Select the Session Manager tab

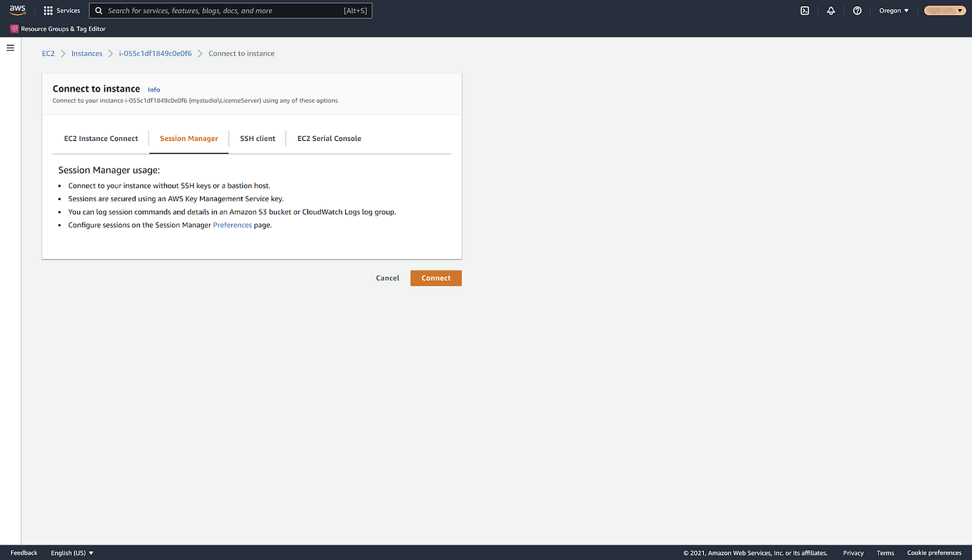189,138
